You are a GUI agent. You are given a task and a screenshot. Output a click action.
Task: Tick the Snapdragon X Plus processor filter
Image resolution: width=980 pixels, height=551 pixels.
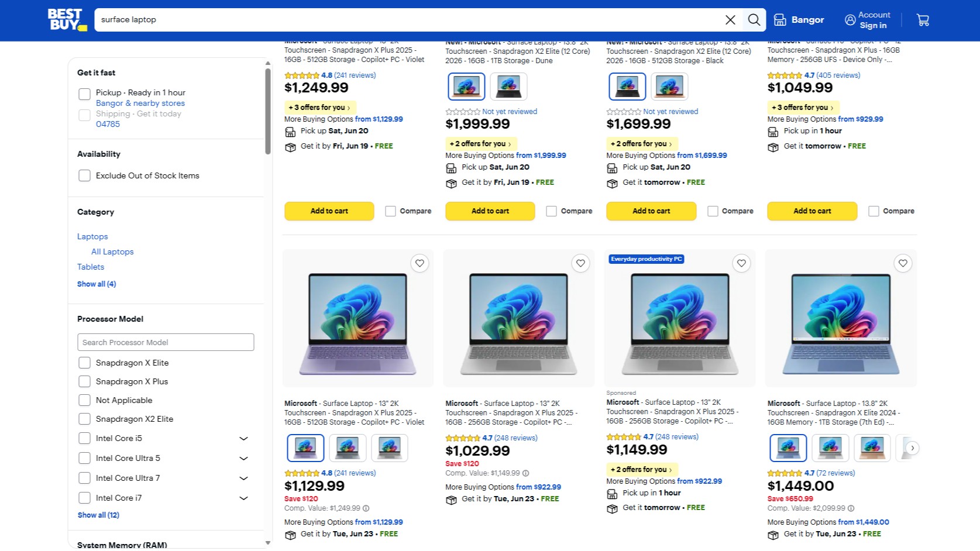(84, 381)
